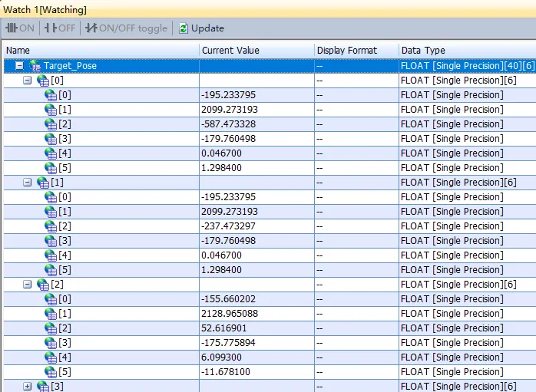Click the Data Type column header
Image resolution: width=536 pixels, height=392 pixels.
[x=467, y=51]
